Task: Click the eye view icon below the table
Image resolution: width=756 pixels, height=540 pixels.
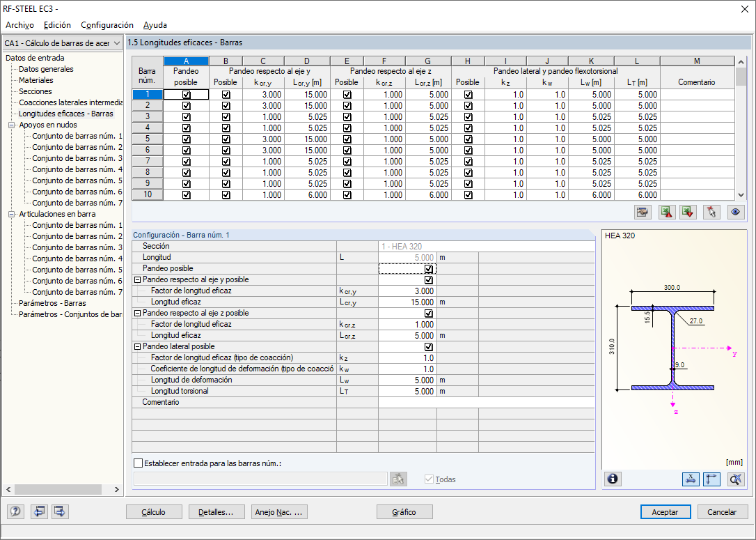Action: [735, 212]
